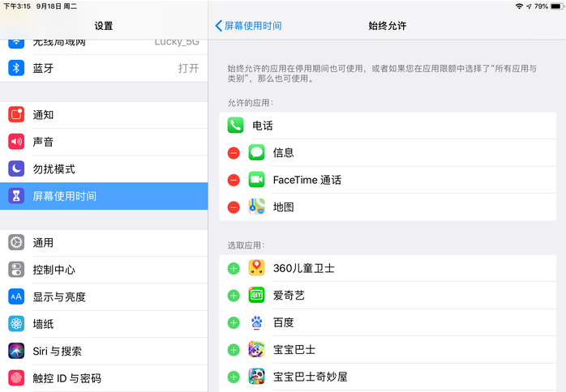Remove 信息 from allowed apps

(234, 153)
